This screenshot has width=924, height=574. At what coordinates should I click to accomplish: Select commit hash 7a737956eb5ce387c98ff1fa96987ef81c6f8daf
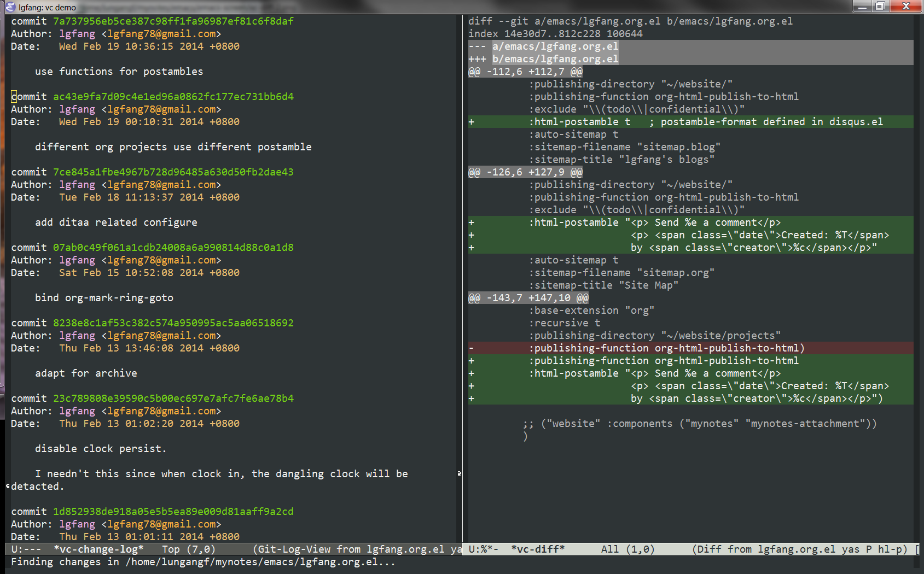[x=173, y=21]
